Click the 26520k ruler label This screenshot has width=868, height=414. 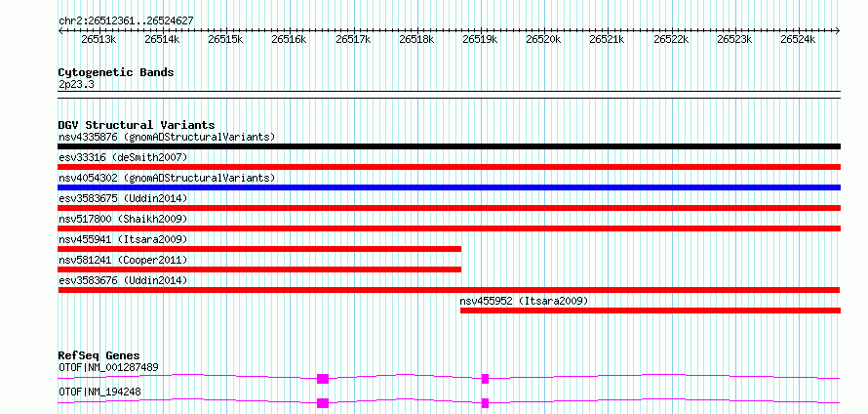(543, 39)
